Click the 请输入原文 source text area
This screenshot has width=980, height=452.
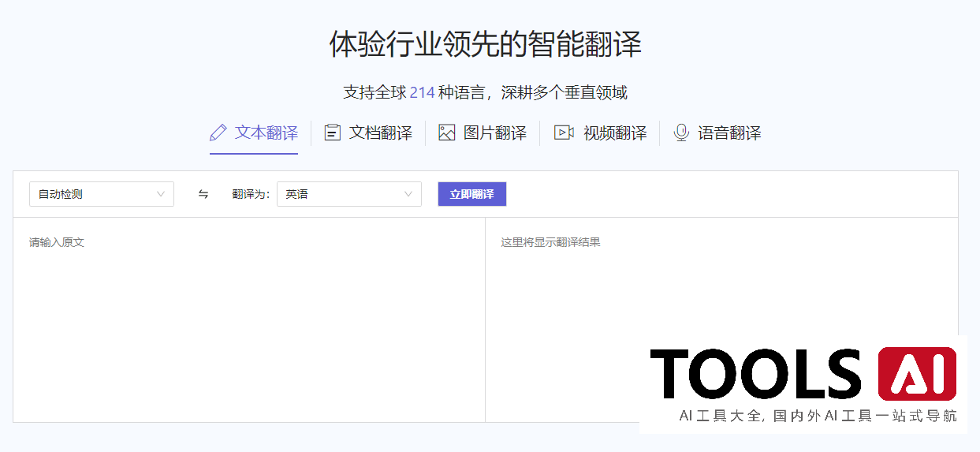point(249,319)
